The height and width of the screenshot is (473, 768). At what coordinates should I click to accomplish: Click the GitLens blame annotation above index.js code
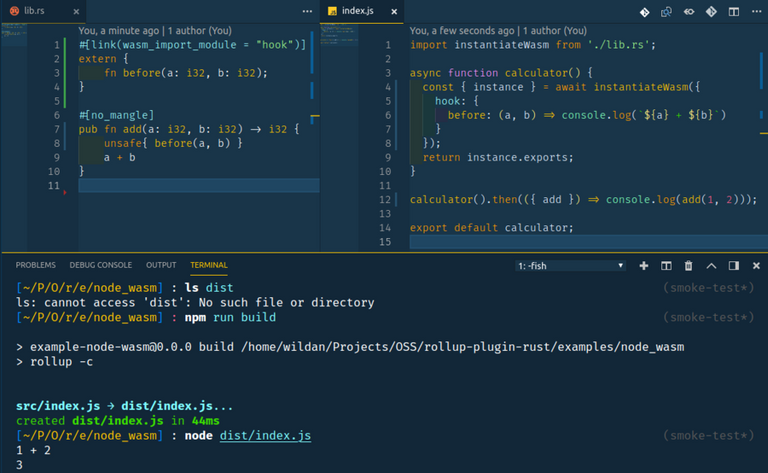[x=500, y=31]
